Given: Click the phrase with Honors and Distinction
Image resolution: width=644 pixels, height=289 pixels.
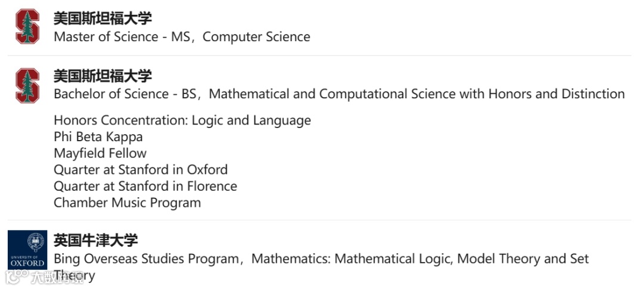Looking at the screenshot, I should click(542, 94).
